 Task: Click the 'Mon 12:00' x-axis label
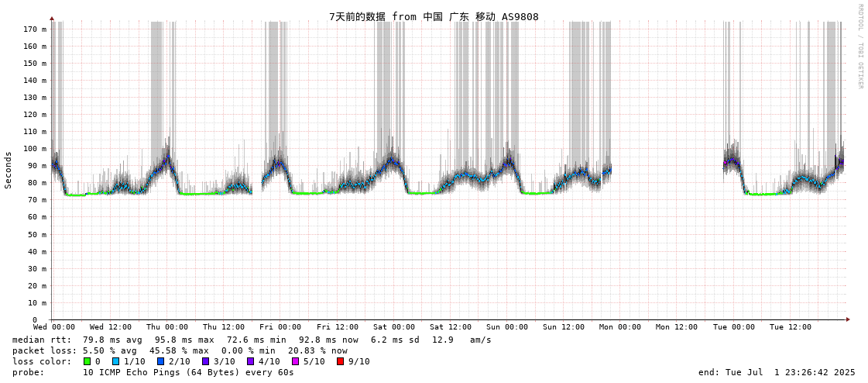tap(677, 327)
